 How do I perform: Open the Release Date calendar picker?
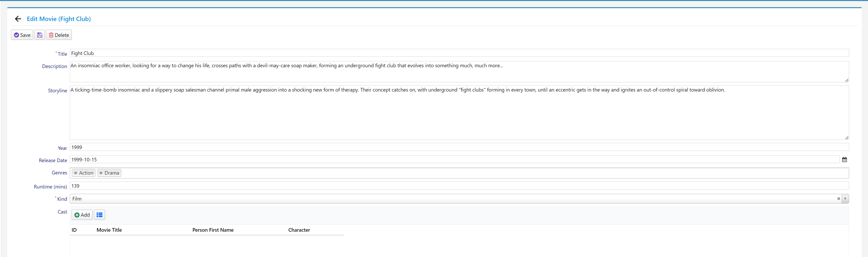[844, 160]
